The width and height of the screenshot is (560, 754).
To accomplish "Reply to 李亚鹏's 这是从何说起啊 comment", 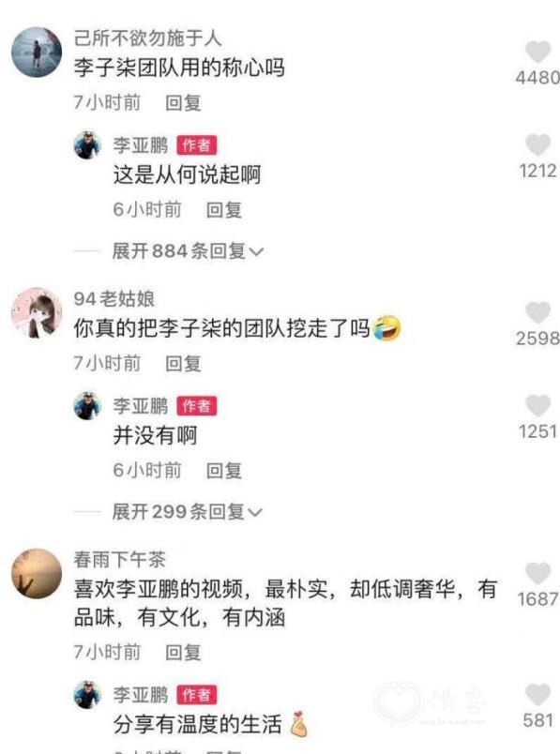I will [223, 210].
